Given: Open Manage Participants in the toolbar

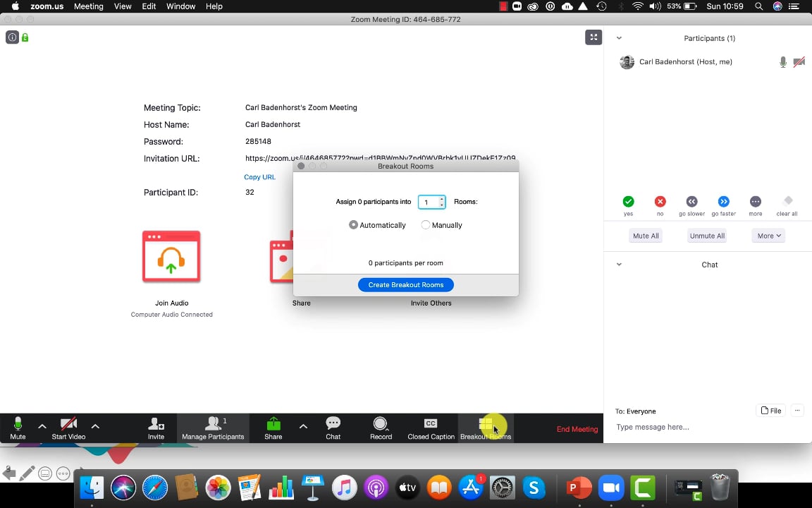Looking at the screenshot, I should pyautogui.click(x=213, y=428).
